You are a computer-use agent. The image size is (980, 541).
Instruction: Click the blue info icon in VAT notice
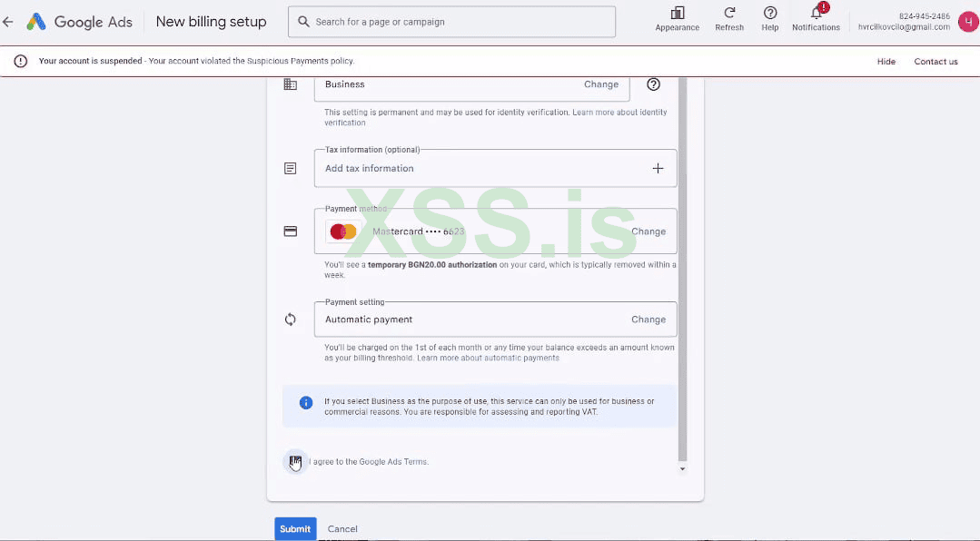pos(305,403)
